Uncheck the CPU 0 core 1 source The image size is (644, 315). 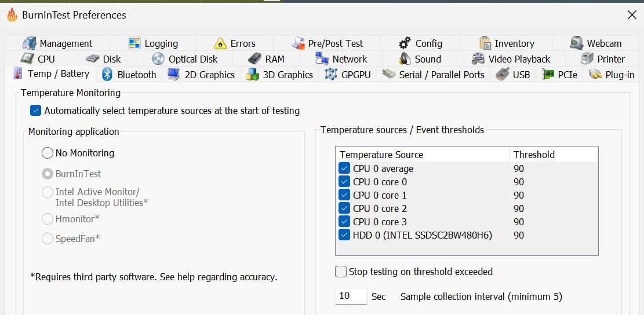tap(344, 195)
